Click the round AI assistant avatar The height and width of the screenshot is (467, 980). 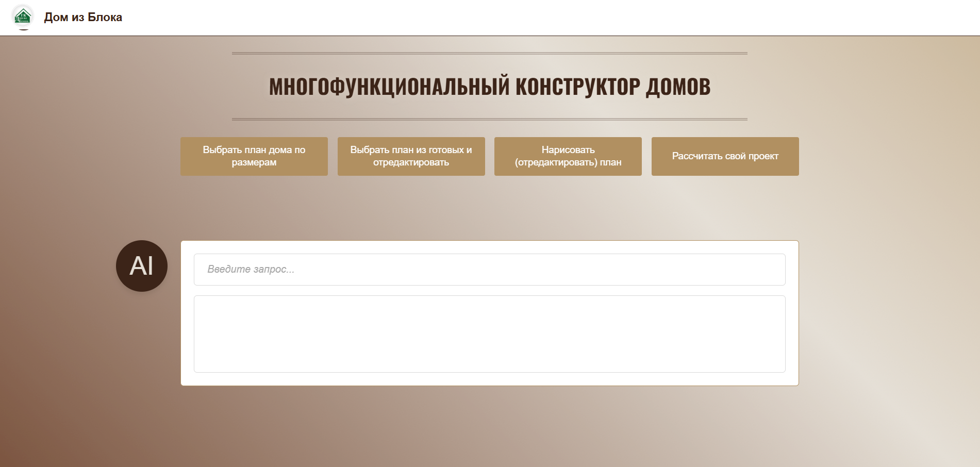142,266
